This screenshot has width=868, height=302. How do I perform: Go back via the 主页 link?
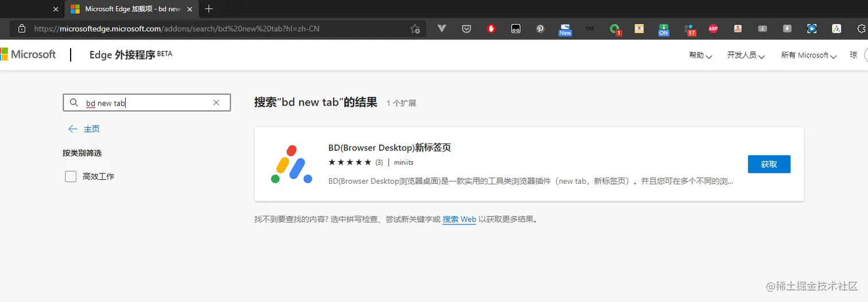click(84, 129)
